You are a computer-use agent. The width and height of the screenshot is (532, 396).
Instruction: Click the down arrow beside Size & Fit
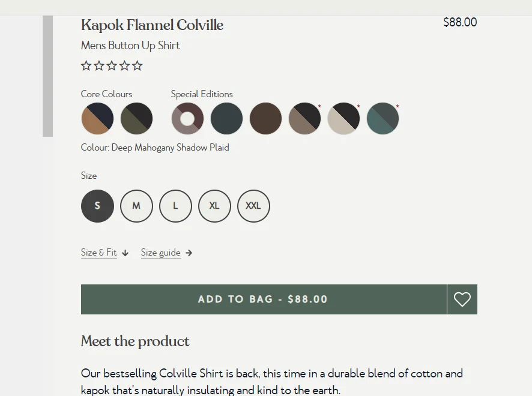pyautogui.click(x=125, y=253)
